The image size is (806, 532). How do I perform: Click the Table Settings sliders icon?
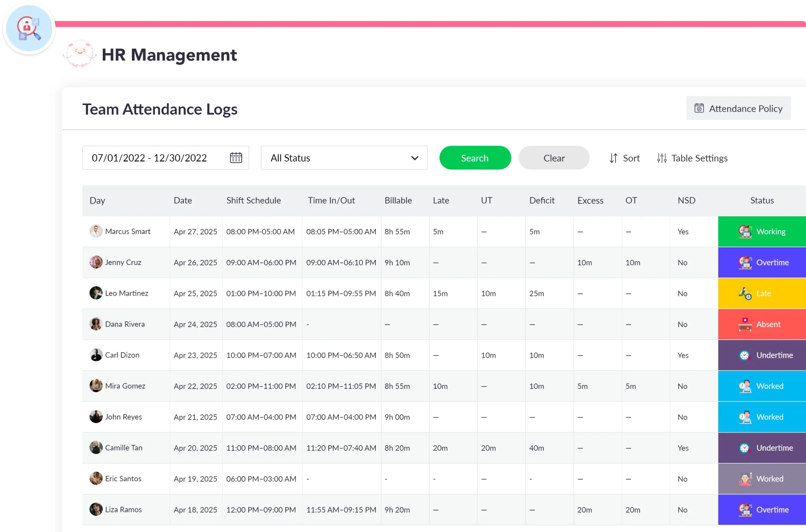(x=662, y=158)
